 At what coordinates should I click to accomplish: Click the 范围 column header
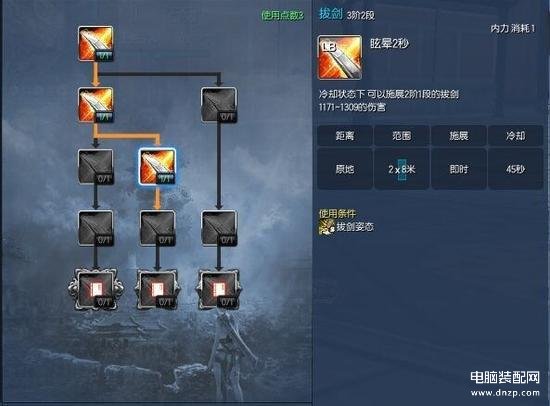coord(402,135)
